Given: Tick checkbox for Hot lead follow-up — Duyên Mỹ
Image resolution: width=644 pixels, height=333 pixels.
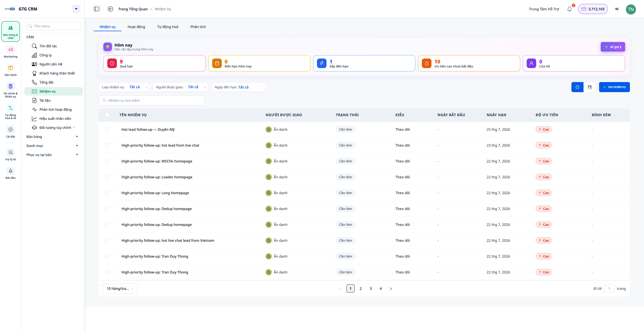Looking at the screenshot, I should [107, 129].
